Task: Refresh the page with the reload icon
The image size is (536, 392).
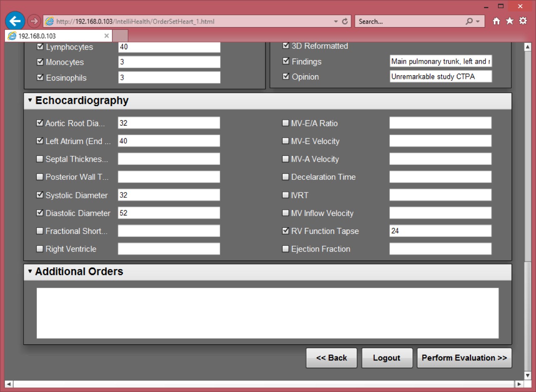Action: 345,21
